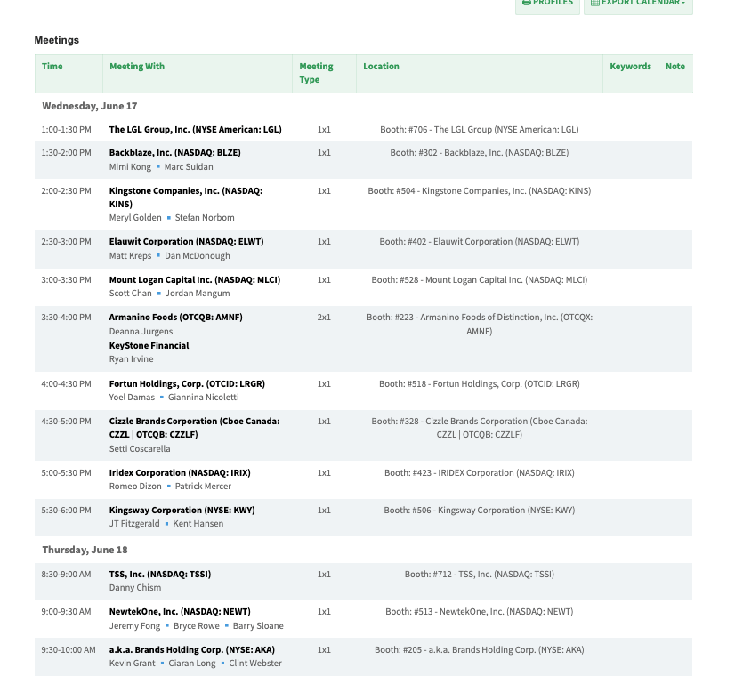743x700 pixels.
Task: Select Booth #712 TSS, Inc. location
Action: tap(479, 574)
